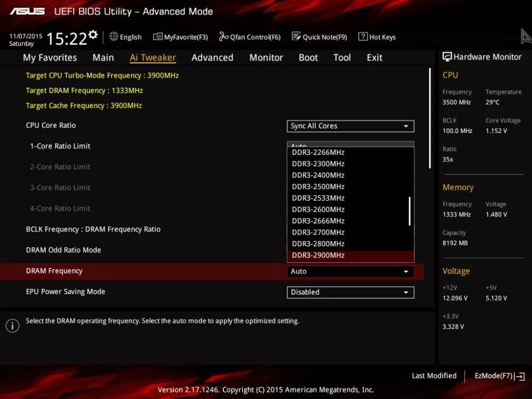Click the 15:22 clock time
Image resolution: width=532 pixels, height=399 pixels.
(66, 39)
